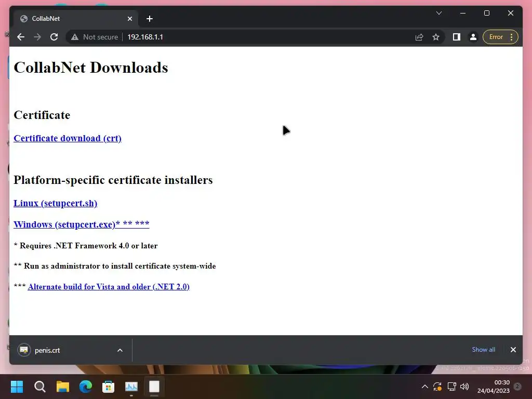Open the browser side panel
The image size is (532, 399).
(456, 37)
